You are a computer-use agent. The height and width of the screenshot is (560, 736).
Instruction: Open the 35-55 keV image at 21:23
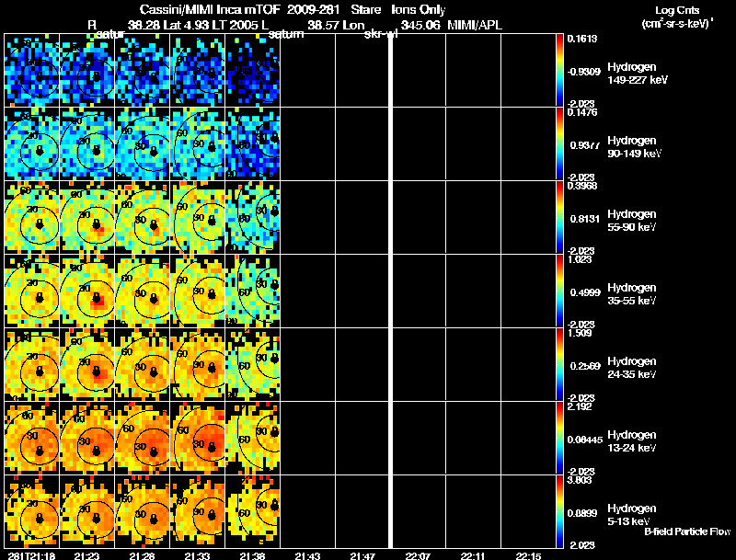pyautogui.click(x=86, y=291)
